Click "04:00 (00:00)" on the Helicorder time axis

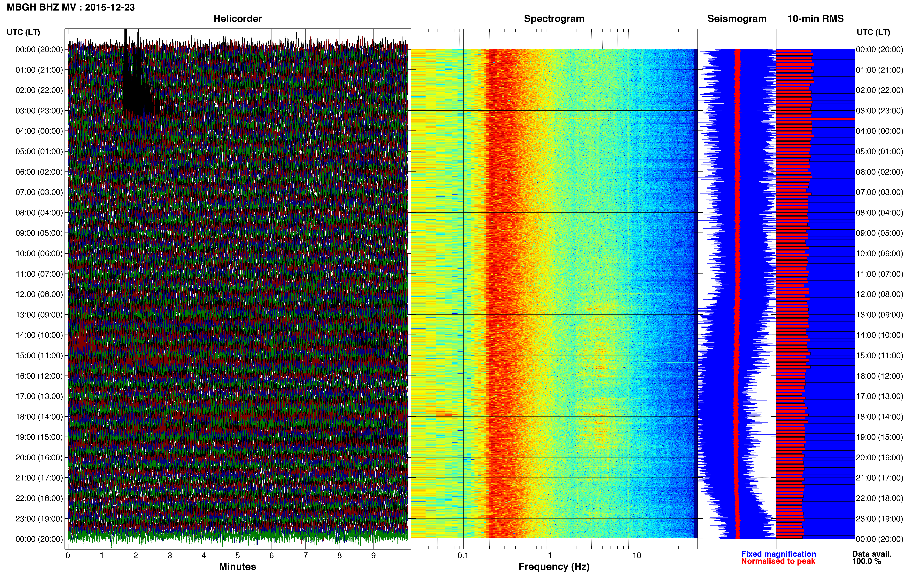pos(39,131)
